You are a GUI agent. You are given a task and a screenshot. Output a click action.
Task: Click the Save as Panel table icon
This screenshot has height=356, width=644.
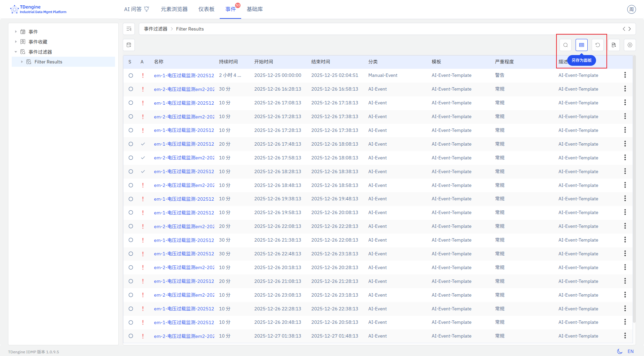click(x=582, y=45)
